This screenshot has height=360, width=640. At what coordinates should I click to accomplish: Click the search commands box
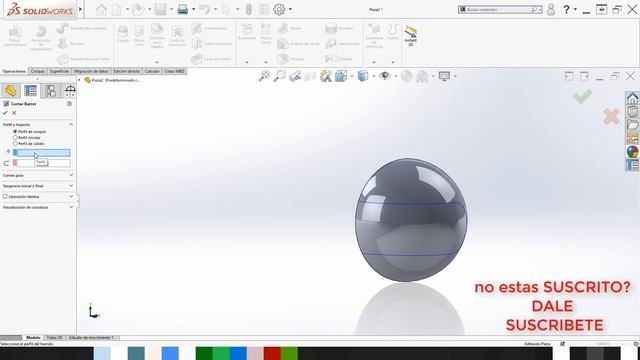pos(500,9)
